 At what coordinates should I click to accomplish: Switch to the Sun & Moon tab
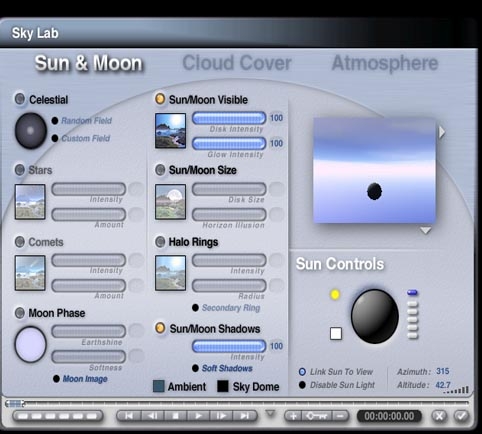coord(89,63)
